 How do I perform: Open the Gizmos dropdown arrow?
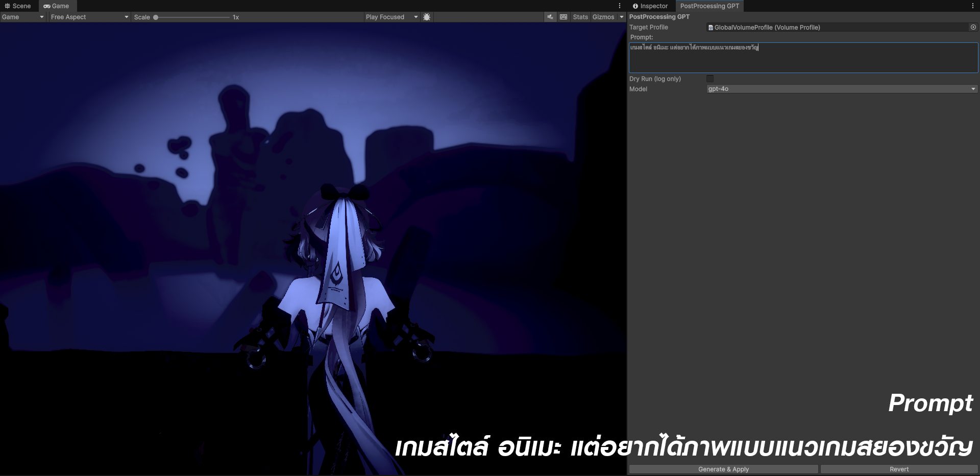click(622, 17)
